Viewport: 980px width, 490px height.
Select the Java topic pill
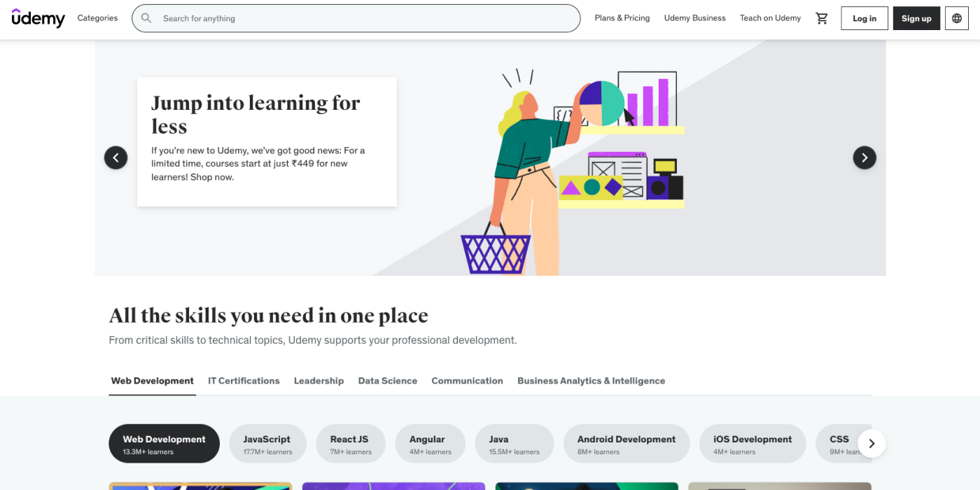point(514,444)
